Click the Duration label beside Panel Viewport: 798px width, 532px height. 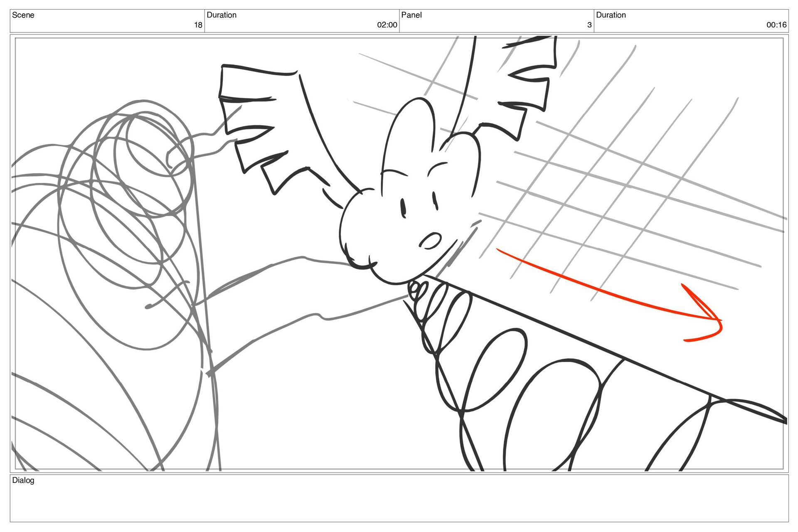coord(611,15)
